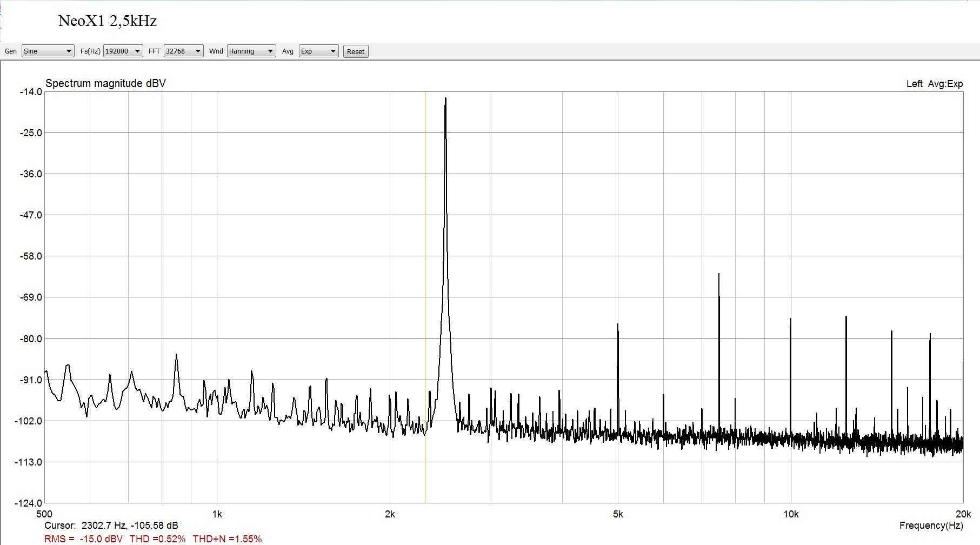980x545 pixels.
Task: Click the '-36.0' y-axis value
Action: (x=31, y=174)
